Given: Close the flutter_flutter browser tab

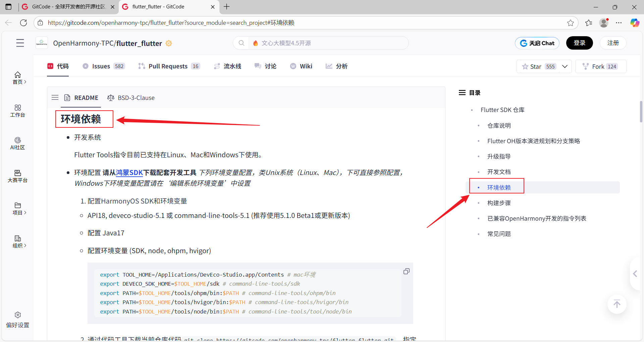Looking at the screenshot, I should (213, 7).
